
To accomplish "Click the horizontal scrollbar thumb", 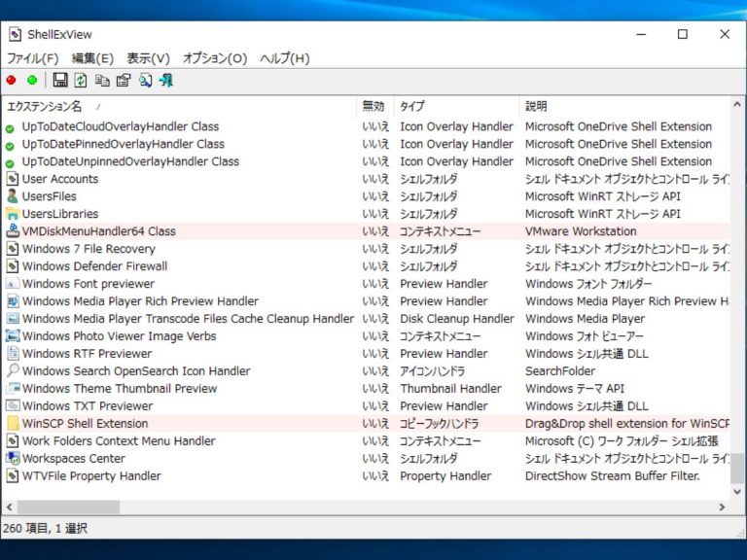I will [x=69, y=507].
